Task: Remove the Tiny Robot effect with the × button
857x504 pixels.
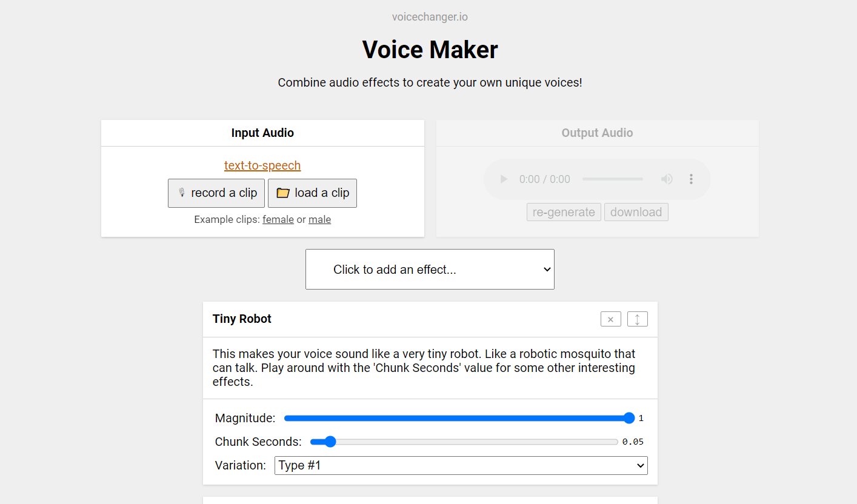Action: point(610,319)
